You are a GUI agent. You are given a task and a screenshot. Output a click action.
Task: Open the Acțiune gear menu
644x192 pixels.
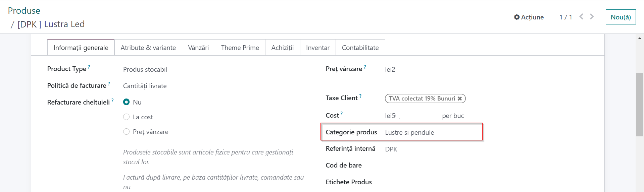coord(529,17)
